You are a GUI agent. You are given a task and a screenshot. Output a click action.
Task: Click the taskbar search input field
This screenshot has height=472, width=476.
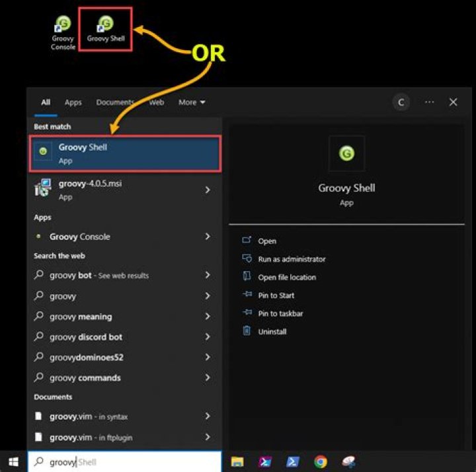125,461
